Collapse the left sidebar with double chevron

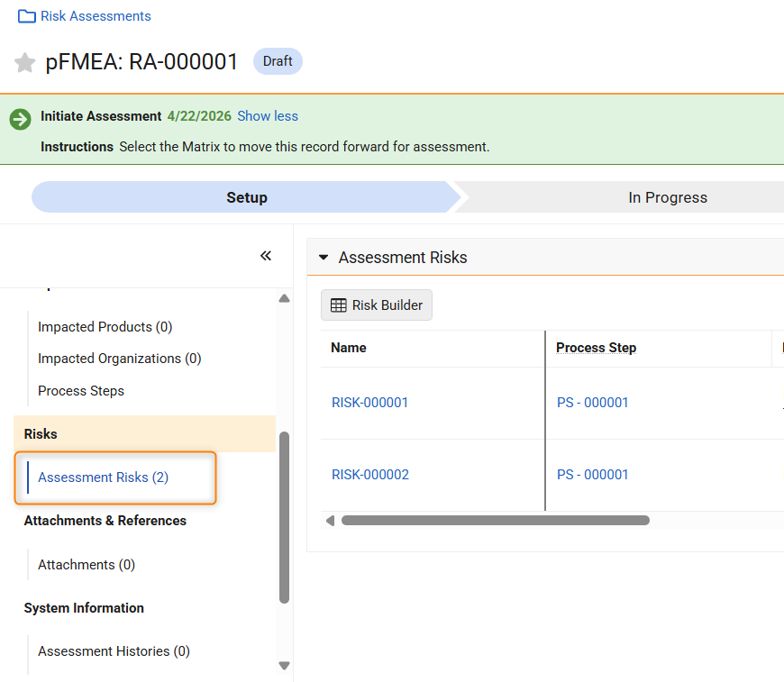click(x=266, y=256)
